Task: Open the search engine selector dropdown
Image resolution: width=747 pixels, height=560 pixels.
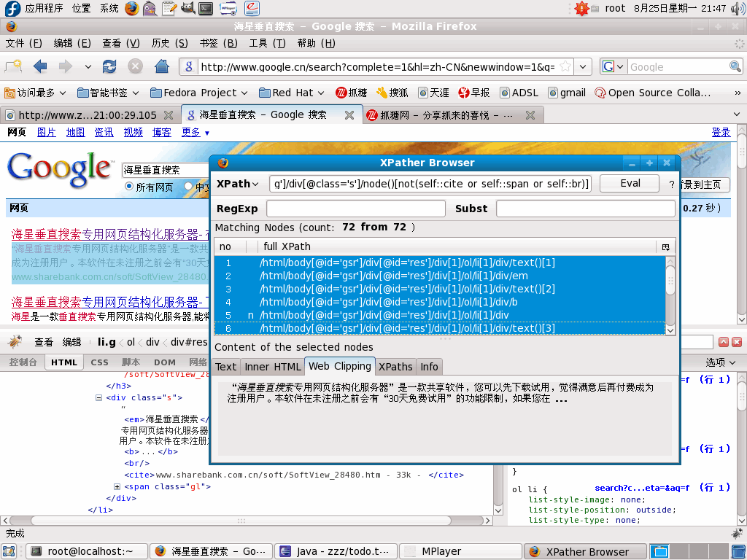Action: point(613,66)
